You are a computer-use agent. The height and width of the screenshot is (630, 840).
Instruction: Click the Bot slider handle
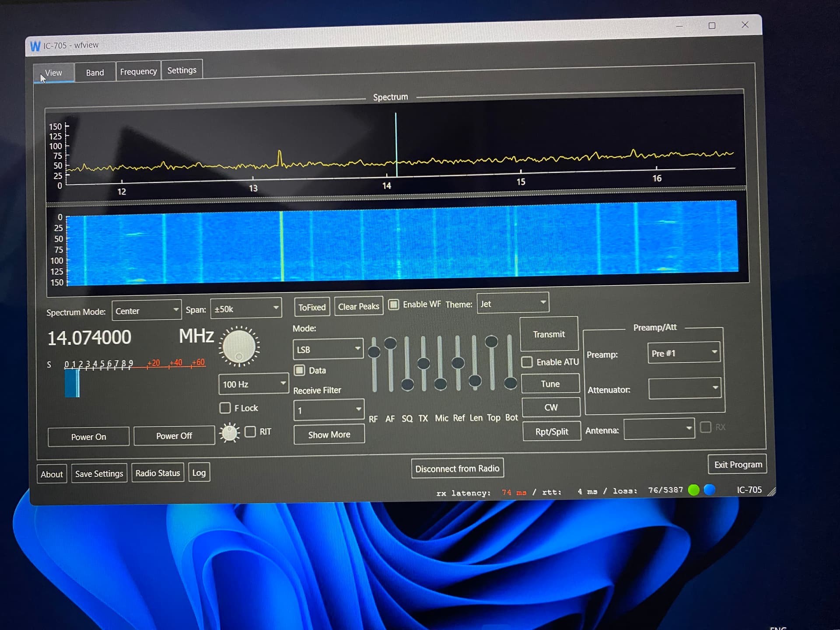tap(511, 383)
